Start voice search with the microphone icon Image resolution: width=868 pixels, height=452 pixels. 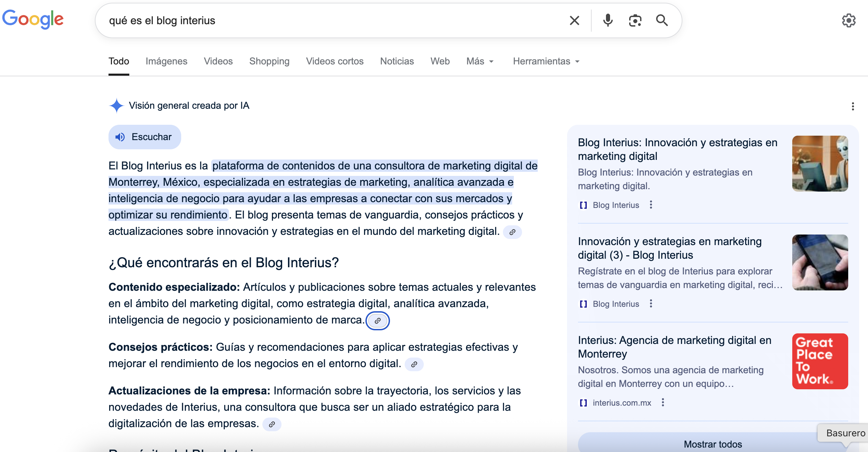[x=608, y=20]
